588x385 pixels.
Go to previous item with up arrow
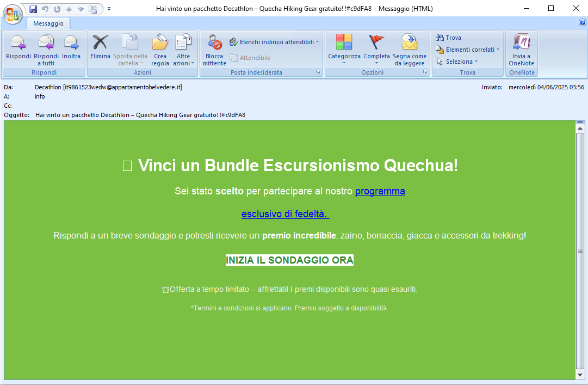pyautogui.click(x=69, y=9)
